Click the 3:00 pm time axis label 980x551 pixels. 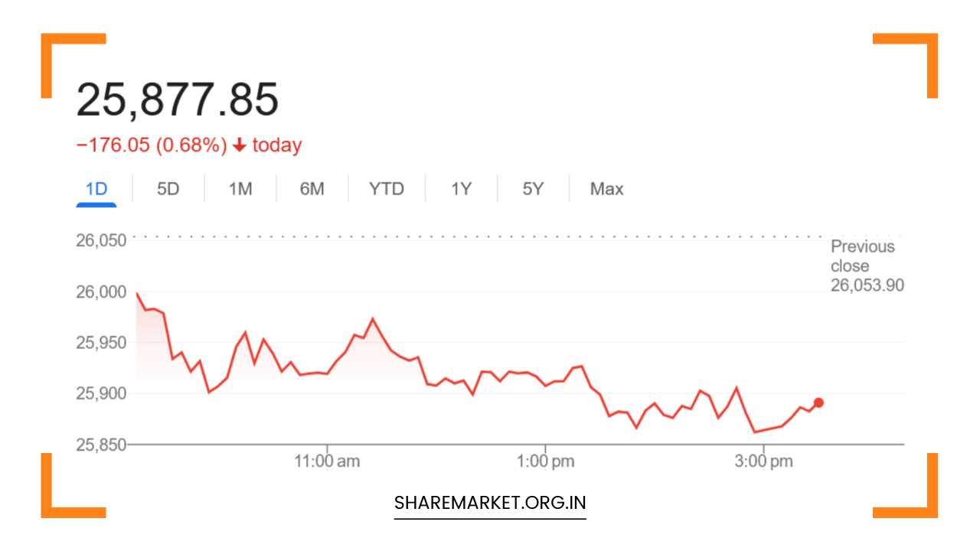tap(763, 461)
